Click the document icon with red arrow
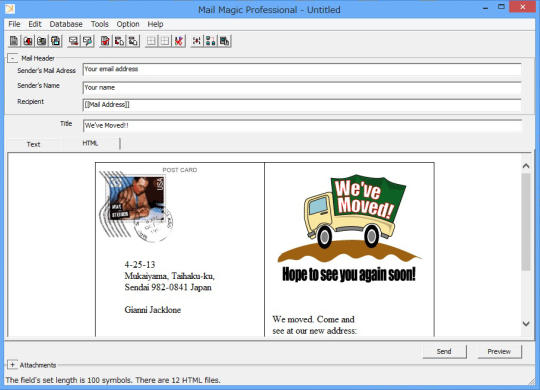Screen dimensions: 540x390 pyautogui.click(x=28, y=41)
